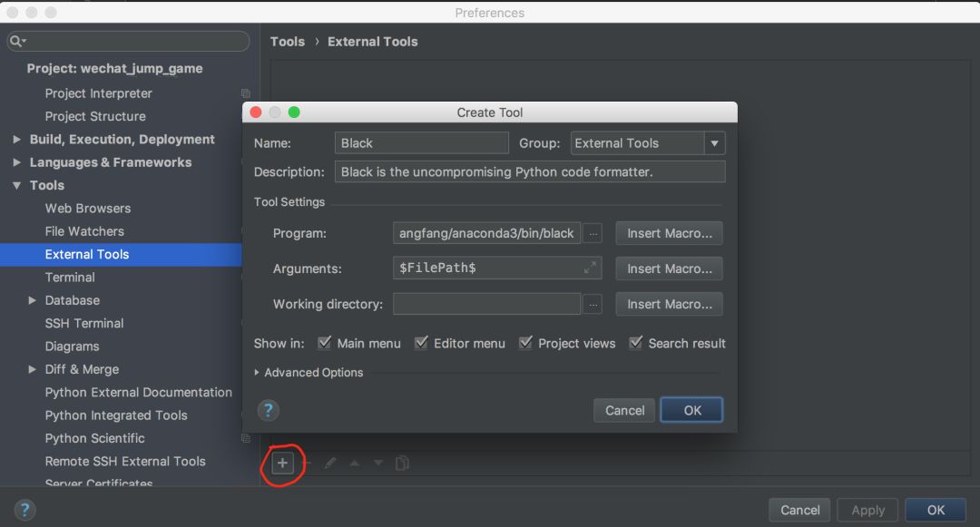Open Terminal settings page
980x527 pixels.
tap(69, 278)
